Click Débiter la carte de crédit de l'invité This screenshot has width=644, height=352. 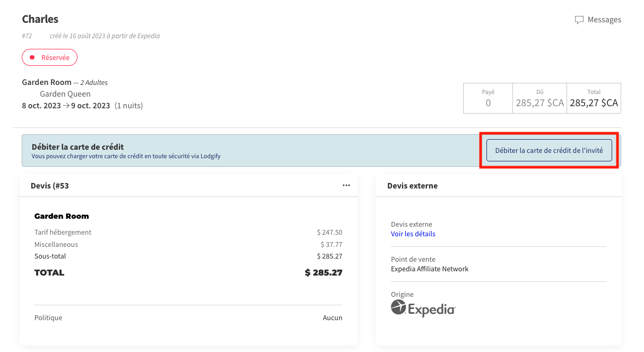coord(549,150)
